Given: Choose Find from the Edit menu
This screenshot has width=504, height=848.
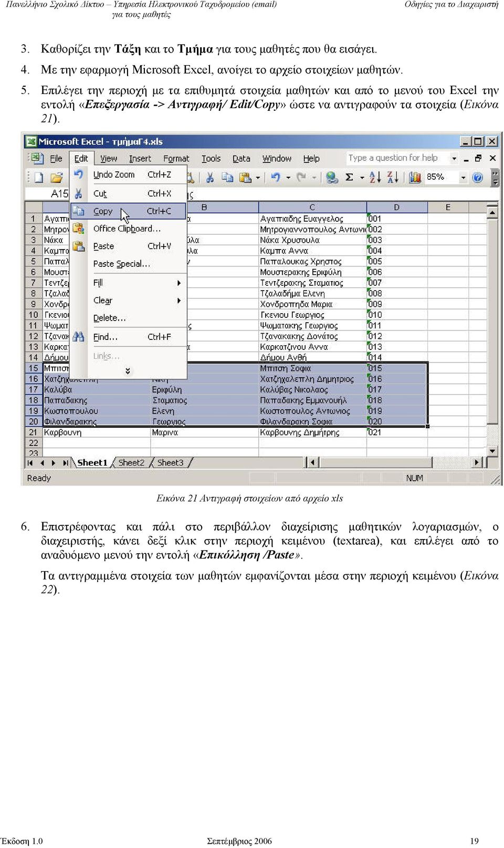Looking at the screenshot, I should tap(129, 337).
